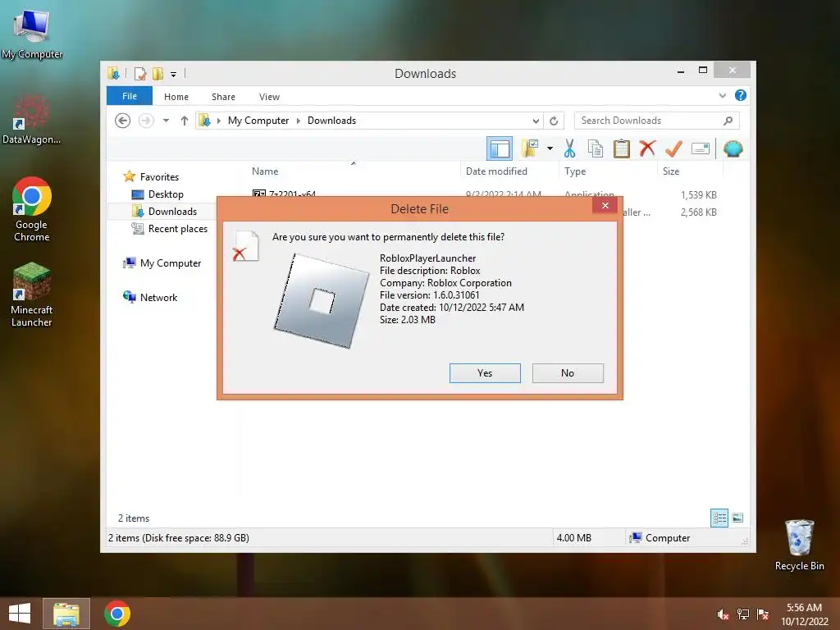The image size is (840, 630).
Task: Open Google Chrome desktop shortcut
Action: pos(32,209)
